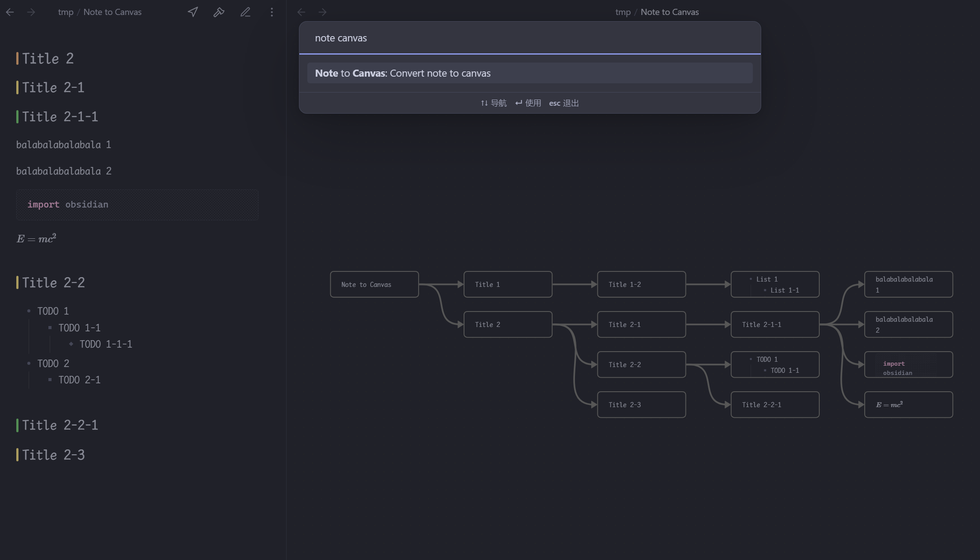Select the Title 2-1-1 canvas node
The image size is (980, 560).
[x=775, y=325]
